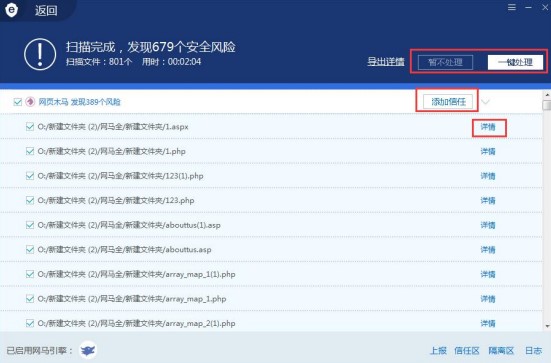Select the 1.php file path text
The height and width of the screenshot is (363, 551).
click(x=111, y=151)
